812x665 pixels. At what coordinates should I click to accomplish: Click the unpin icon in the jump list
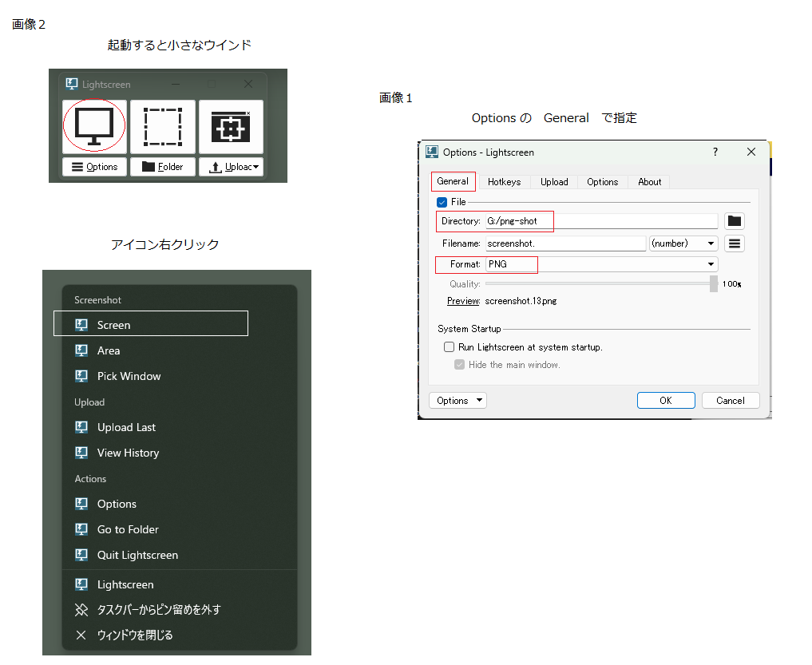81,610
